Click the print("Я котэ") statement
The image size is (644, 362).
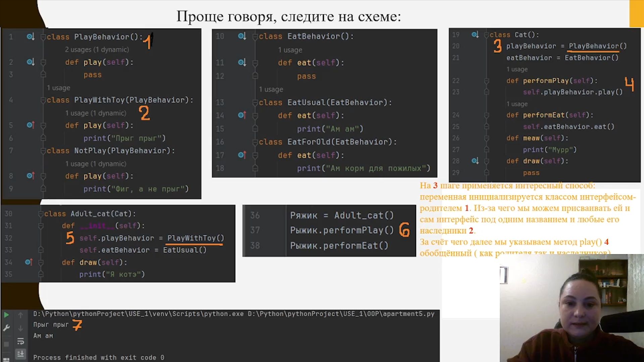pyautogui.click(x=112, y=274)
